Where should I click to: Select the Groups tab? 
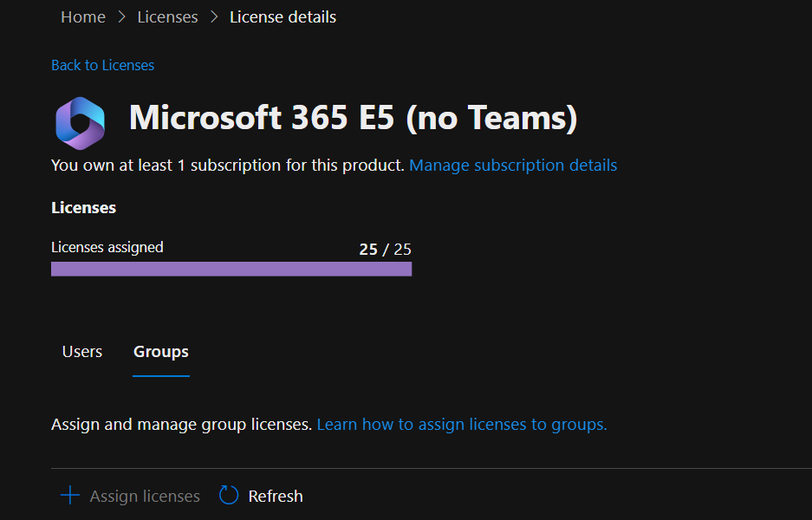[160, 351]
